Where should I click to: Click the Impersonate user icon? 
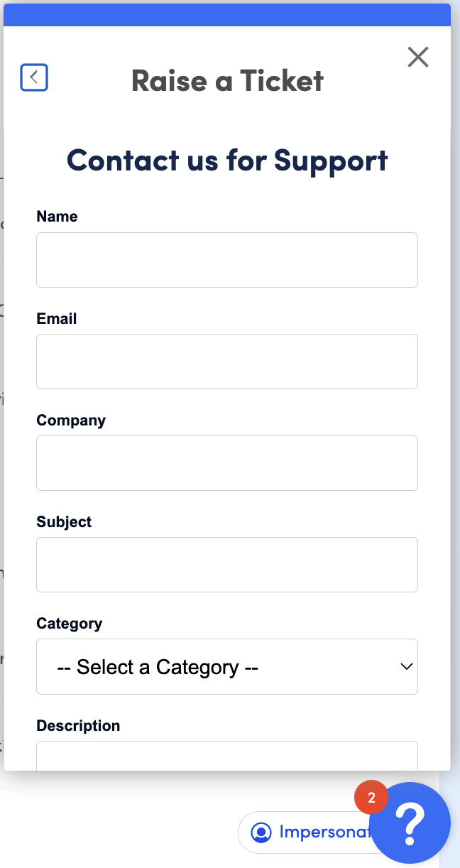pyautogui.click(x=262, y=832)
